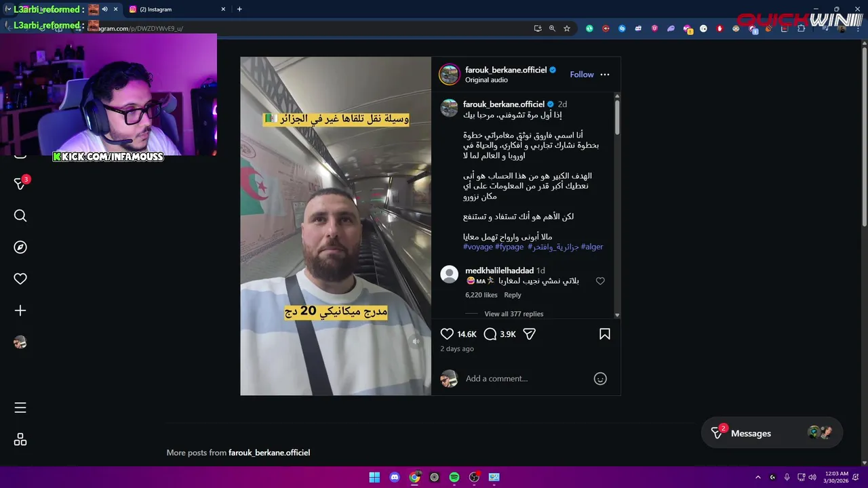868x488 pixels.
Task: Open the Windows Start menu
Action: [x=374, y=477]
